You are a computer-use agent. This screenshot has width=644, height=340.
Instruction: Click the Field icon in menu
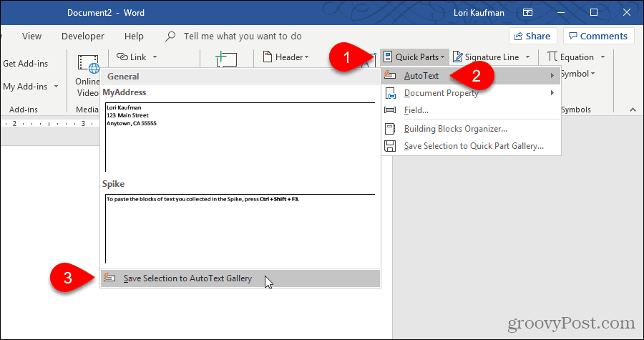(389, 110)
